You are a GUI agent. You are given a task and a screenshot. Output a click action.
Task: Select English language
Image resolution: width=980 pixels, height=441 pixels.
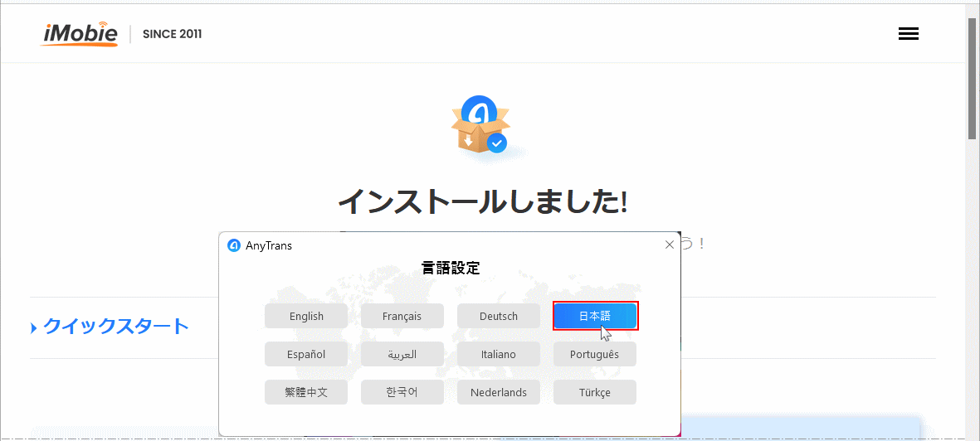306,316
